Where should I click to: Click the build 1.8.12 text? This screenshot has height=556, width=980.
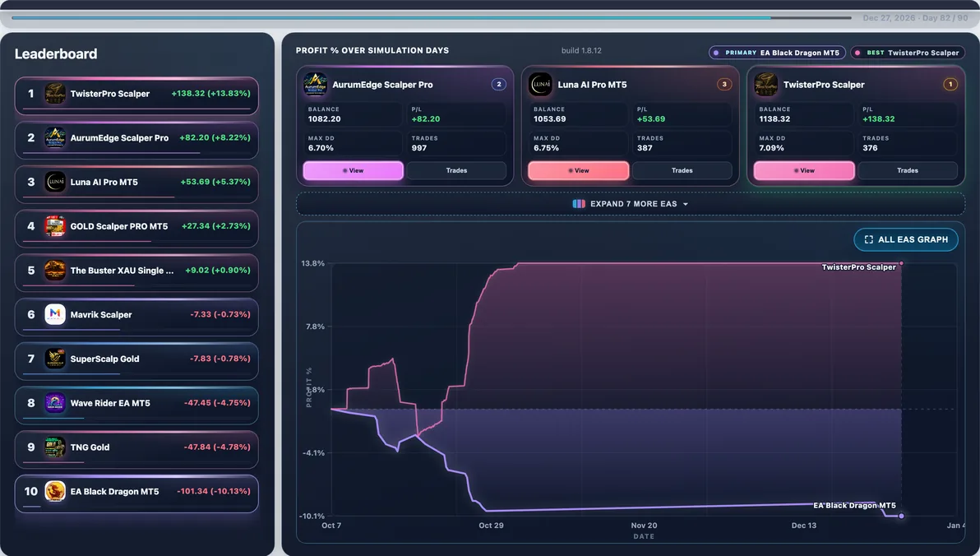[x=581, y=51]
